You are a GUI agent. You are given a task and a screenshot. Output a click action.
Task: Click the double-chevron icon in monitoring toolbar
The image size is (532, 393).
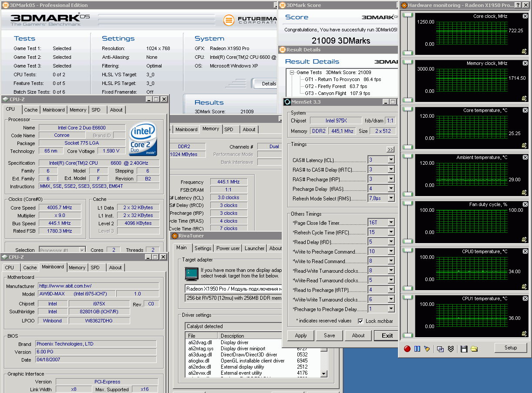coord(451,349)
